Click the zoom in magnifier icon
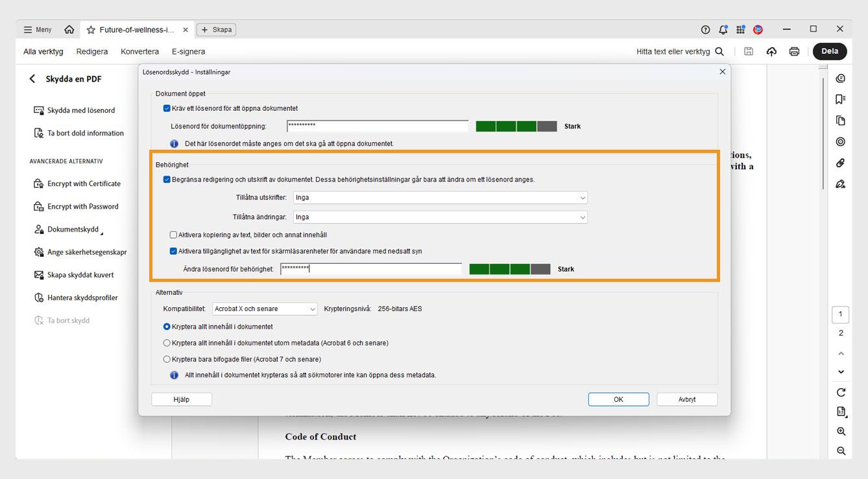Image resolution: width=868 pixels, height=479 pixels. [841, 432]
